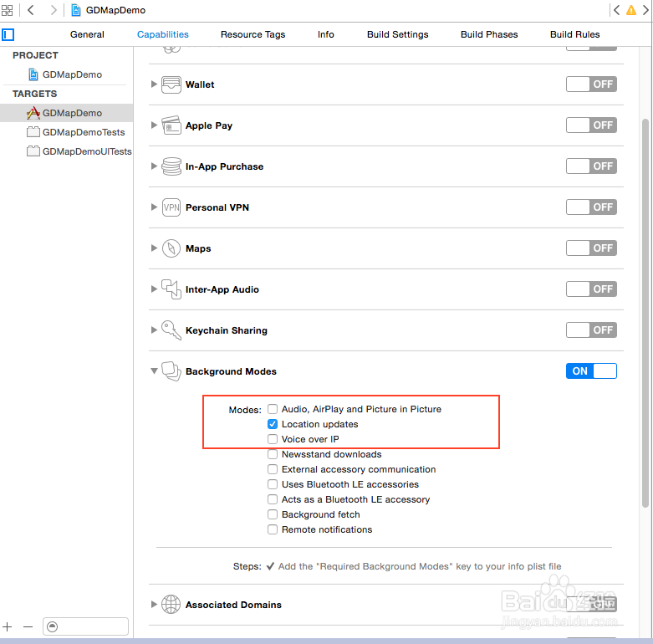Check External accessory communication
The height and width of the screenshot is (644, 653).
[x=273, y=469]
